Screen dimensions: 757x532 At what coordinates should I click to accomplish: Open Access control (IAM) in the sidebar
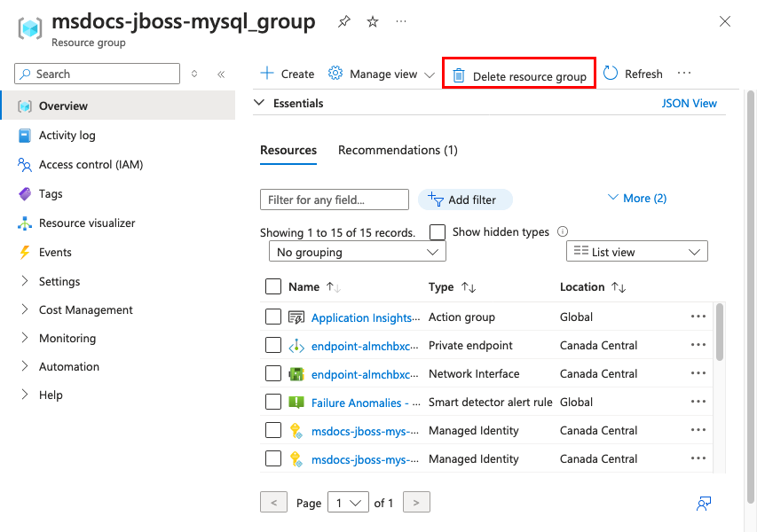pos(90,165)
